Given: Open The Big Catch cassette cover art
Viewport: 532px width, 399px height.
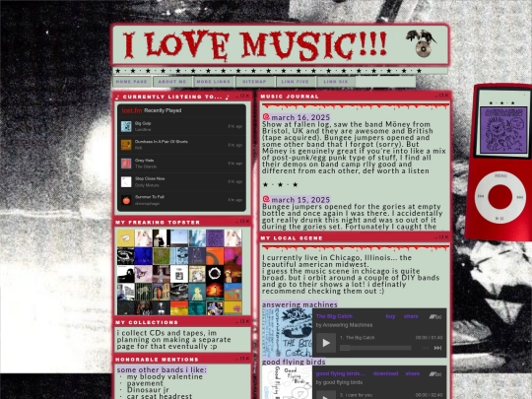Looking at the screenshot, I should click(x=288, y=333).
